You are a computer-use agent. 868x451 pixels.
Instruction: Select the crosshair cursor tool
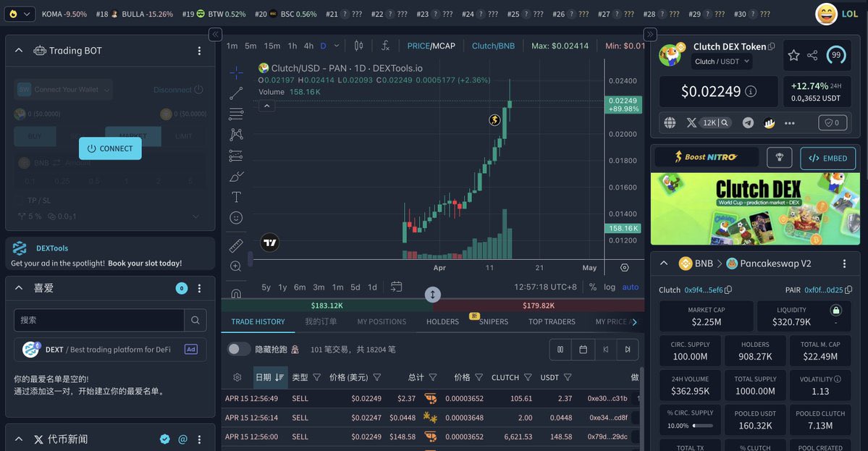coord(236,72)
